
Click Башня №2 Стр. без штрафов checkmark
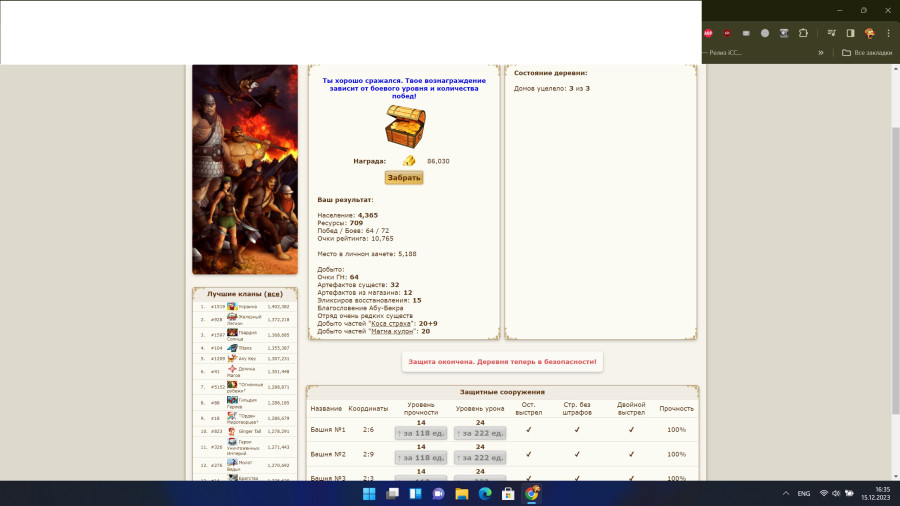pyautogui.click(x=577, y=454)
